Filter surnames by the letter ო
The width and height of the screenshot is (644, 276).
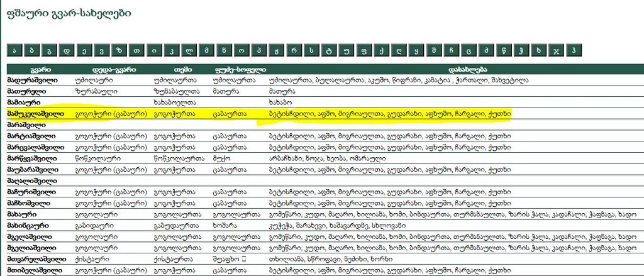241,50
